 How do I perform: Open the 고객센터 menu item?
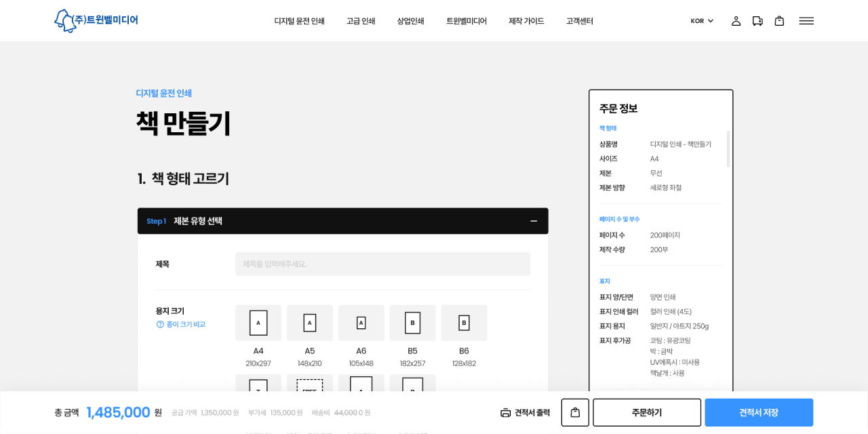click(579, 21)
